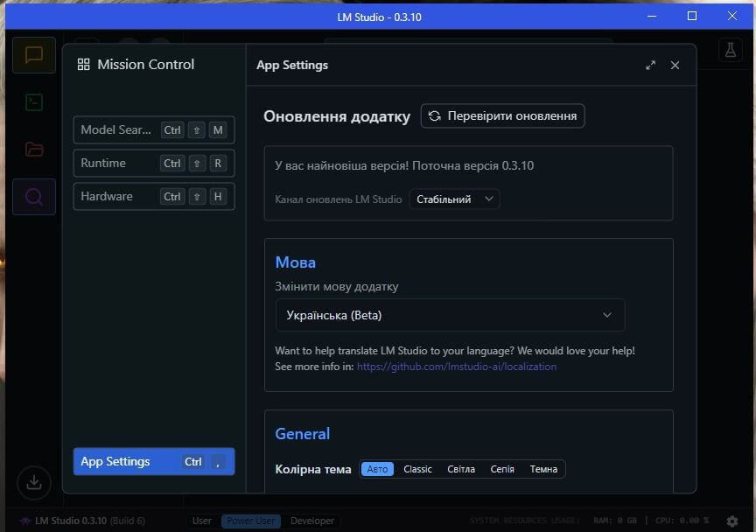
Task: Click the flask icon at top right
Action: (731, 50)
